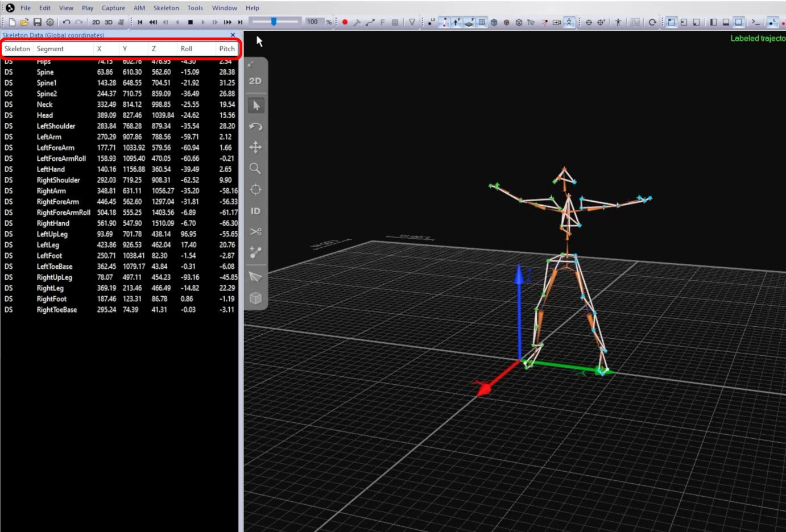The height and width of the screenshot is (532, 786).
Task: Pick the scissors cut-trajectory tool
Action: tap(255, 231)
